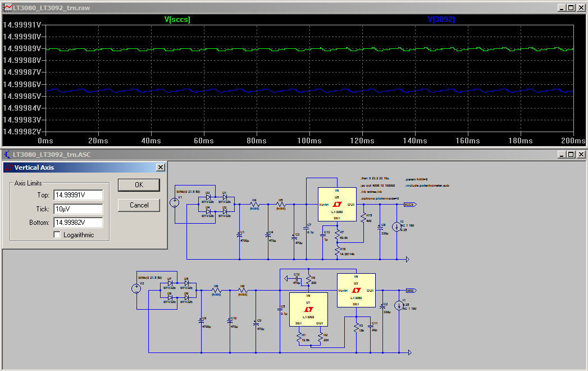Screen dimensions: 588x371
Task: Select the V(sccs) trace label
Action: click(177, 19)
